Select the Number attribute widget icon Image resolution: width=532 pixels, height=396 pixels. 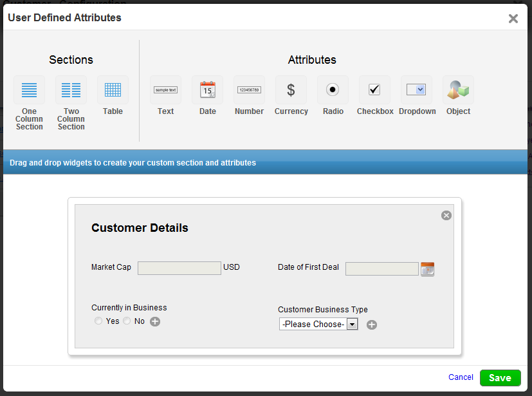[x=249, y=90]
